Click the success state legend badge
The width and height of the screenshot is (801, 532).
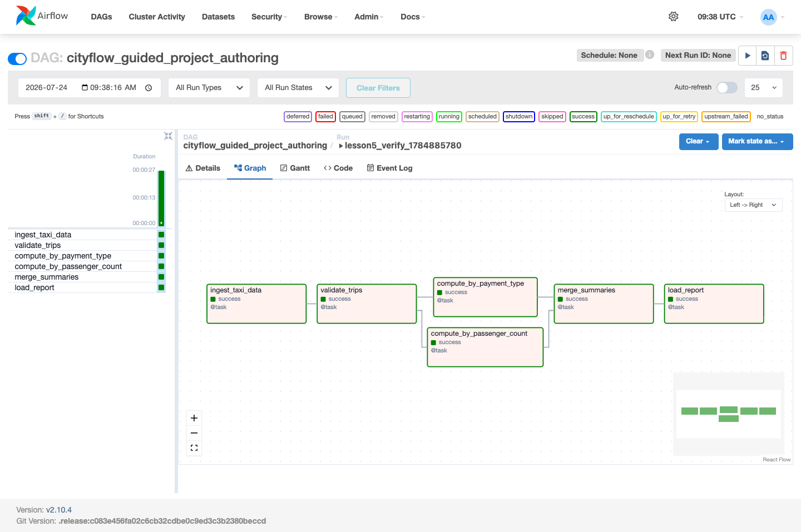coord(584,116)
